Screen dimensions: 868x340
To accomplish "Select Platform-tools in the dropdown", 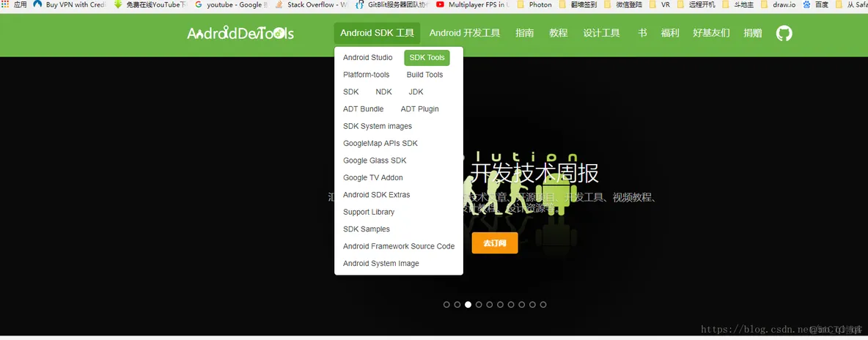I will 366,75.
